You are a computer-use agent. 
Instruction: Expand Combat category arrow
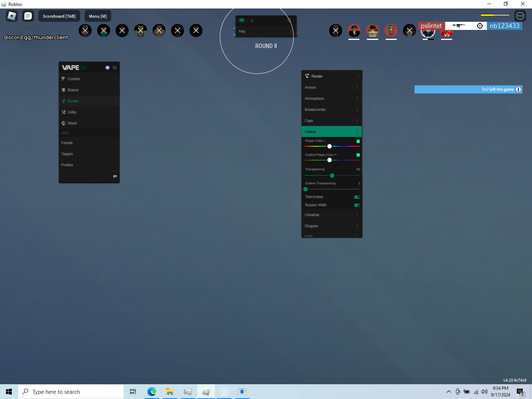tap(115, 79)
